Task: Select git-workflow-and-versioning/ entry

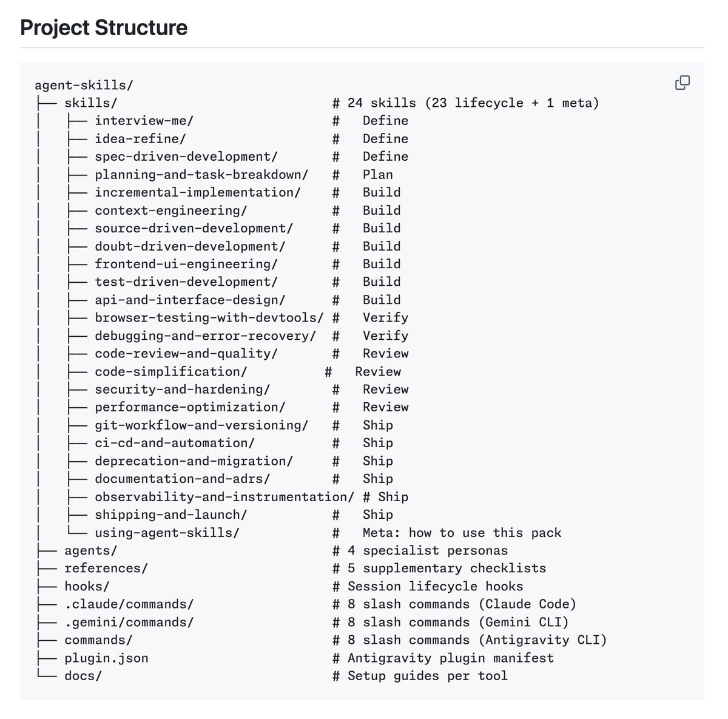Action: [x=201, y=425]
